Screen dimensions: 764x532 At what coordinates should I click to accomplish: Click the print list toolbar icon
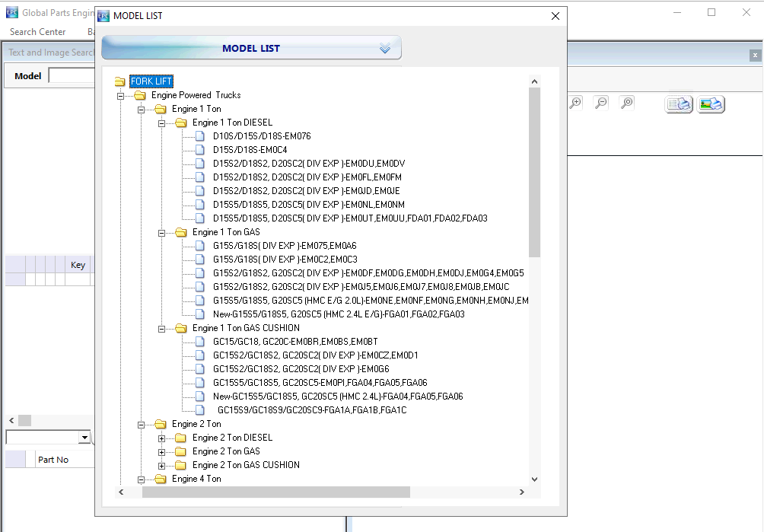[679, 104]
